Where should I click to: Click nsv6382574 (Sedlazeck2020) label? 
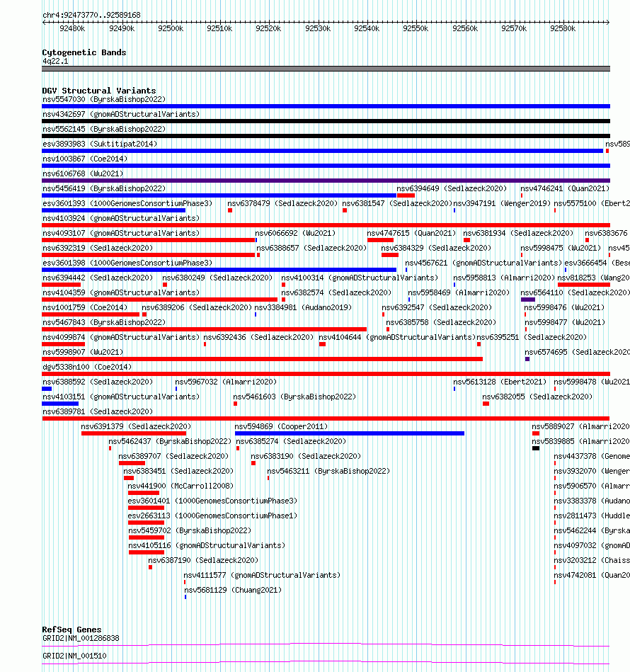click(336, 292)
